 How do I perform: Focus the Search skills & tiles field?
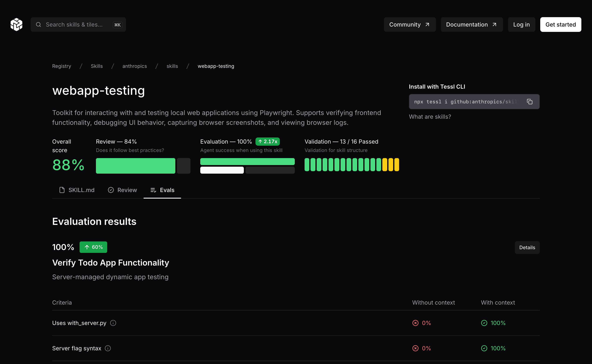[x=74, y=25]
